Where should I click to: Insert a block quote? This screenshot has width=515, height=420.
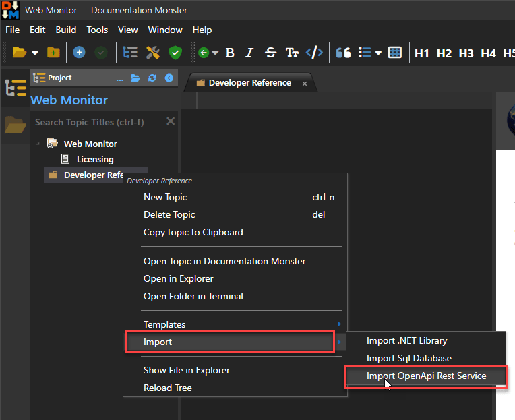pyautogui.click(x=343, y=53)
